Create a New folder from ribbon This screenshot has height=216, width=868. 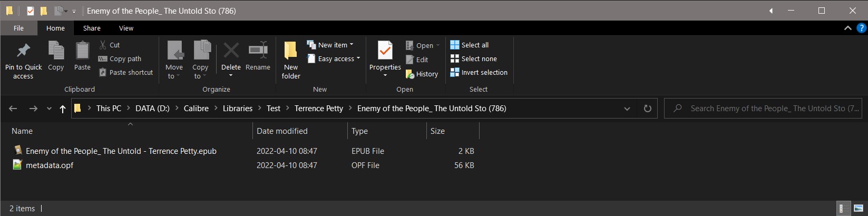290,52
